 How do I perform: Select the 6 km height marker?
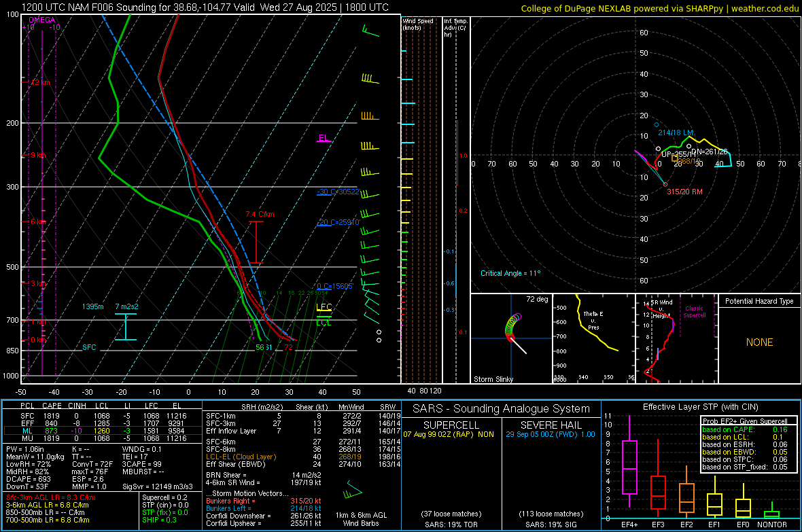(x=38, y=221)
